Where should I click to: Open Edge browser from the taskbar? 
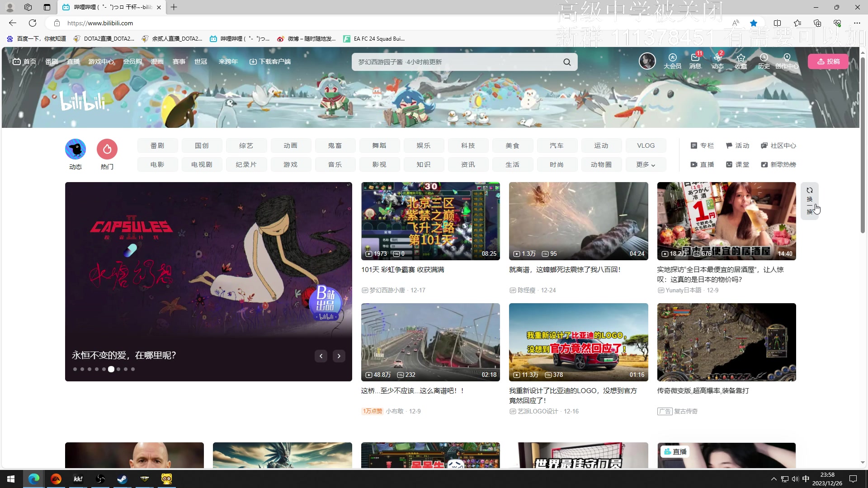click(x=34, y=479)
